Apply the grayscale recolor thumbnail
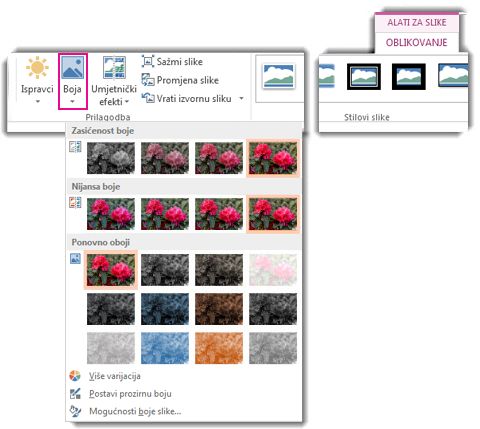Viewport: 480px width, 429px height. (165, 270)
